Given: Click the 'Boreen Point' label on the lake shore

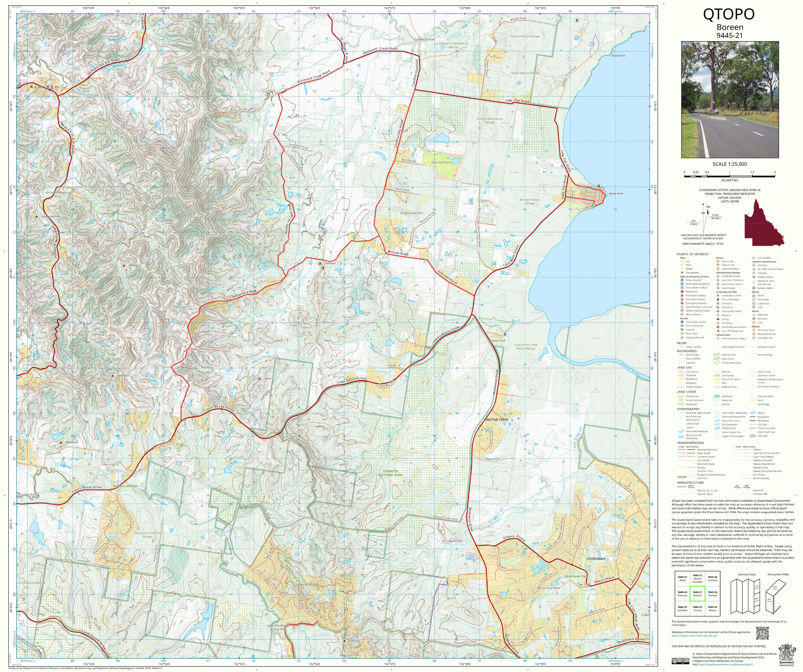Looking at the screenshot, I should click(616, 194).
